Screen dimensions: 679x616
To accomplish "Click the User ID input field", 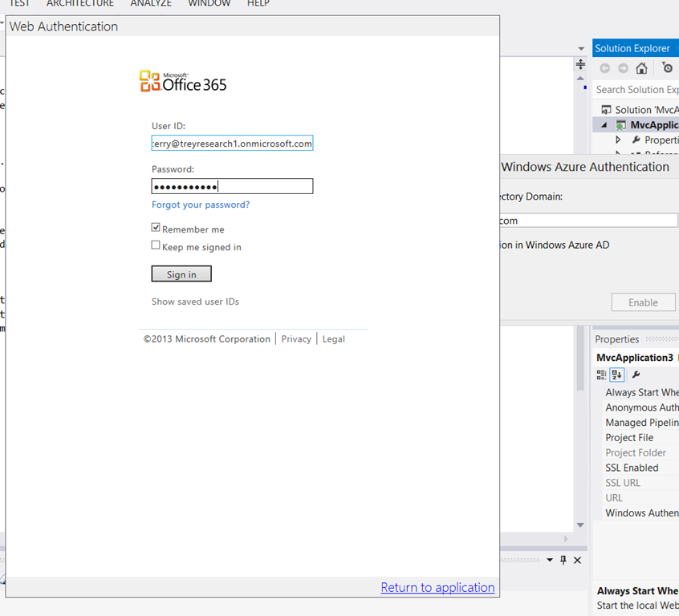I will 232,144.
